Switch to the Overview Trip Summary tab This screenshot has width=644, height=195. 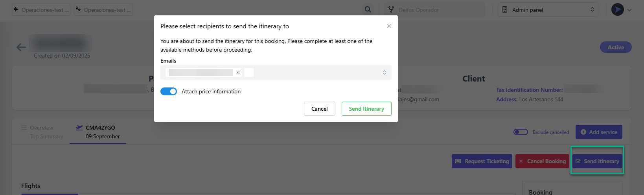(42, 132)
